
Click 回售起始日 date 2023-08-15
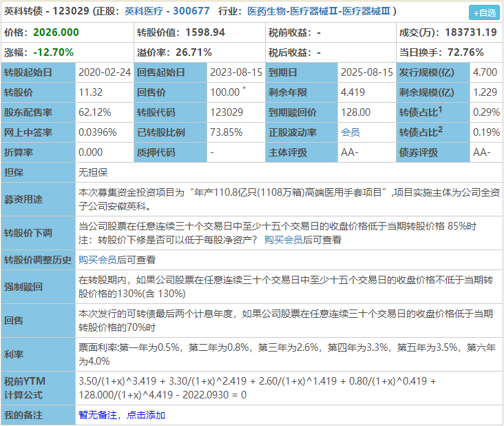coord(236,72)
